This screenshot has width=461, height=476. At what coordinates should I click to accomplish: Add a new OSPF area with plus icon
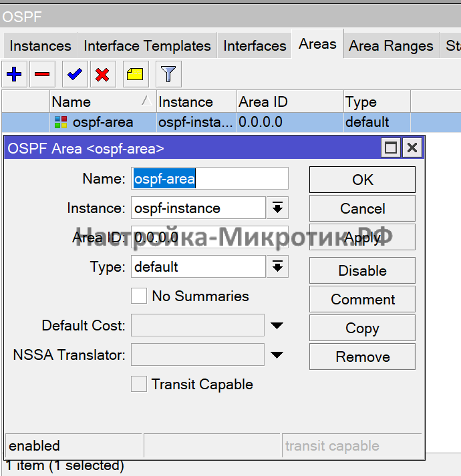[x=14, y=74]
